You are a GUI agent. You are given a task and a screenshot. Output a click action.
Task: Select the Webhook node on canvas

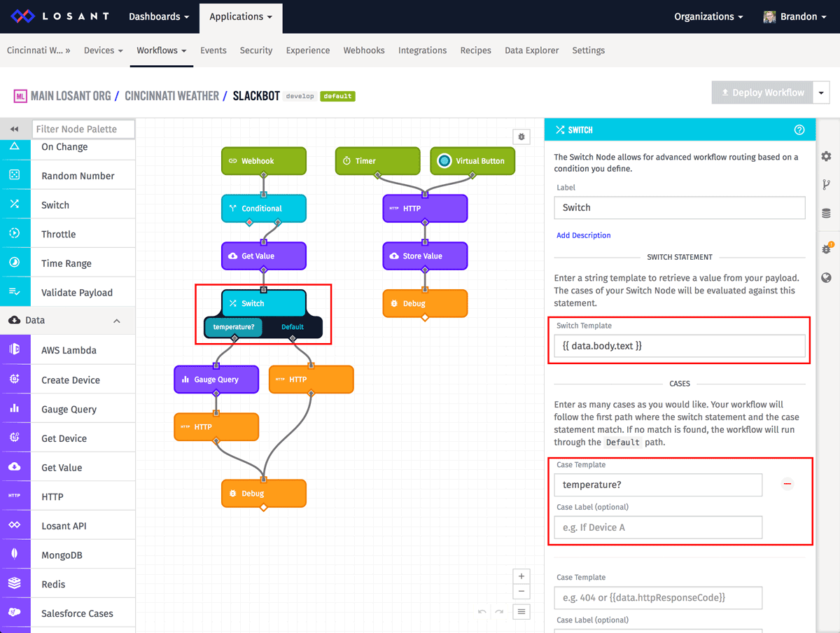264,160
